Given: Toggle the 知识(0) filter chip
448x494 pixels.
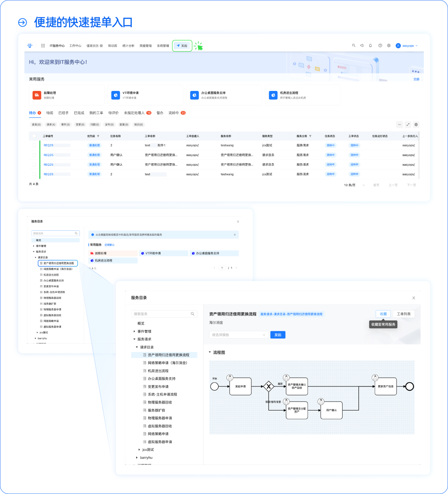Looking at the screenshot, I should click(139, 125).
